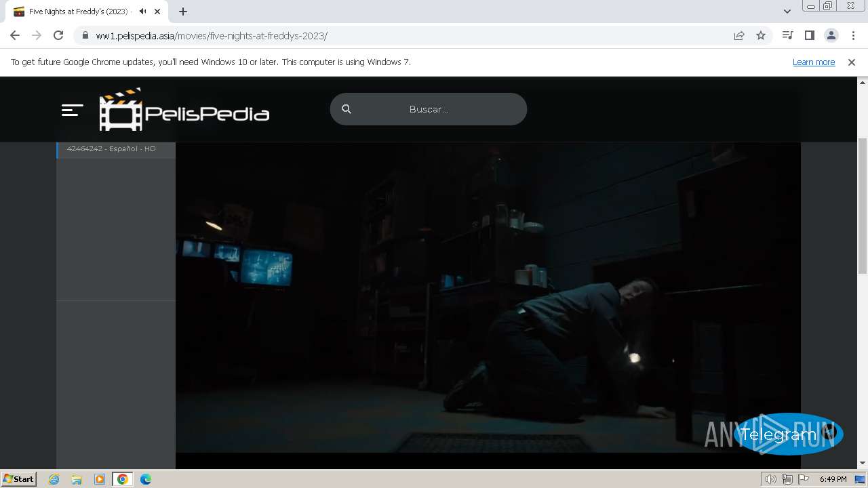868x488 pixels.
Task: Open network status tray icon
Action: (x=787, y=479)
